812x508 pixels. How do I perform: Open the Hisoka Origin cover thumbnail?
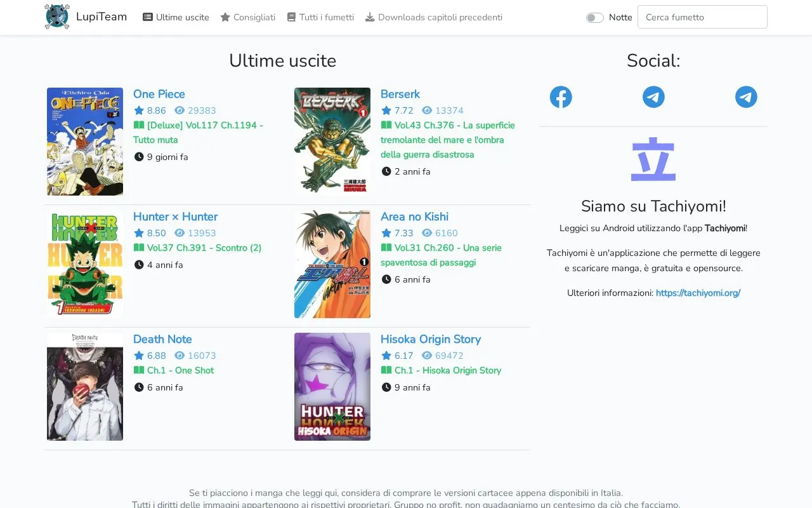(x=332, y=387)
